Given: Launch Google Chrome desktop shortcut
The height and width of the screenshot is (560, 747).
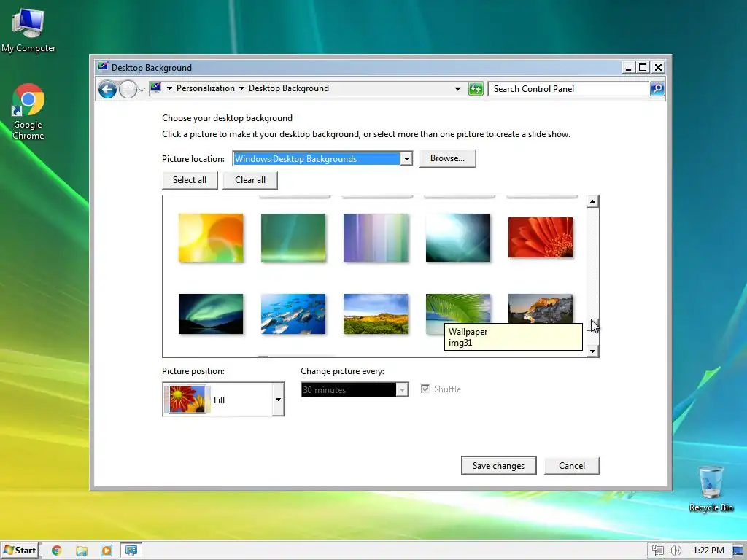Looking at the screenshot, I should click(x=28, y=112).
